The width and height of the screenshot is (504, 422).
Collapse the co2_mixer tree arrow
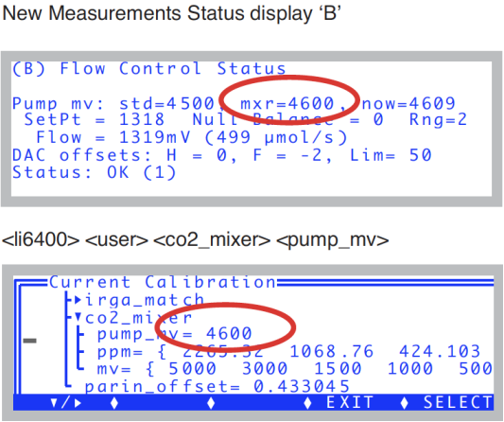[78, 318]
